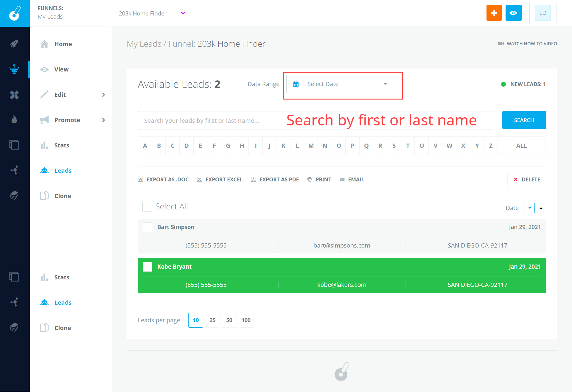Image resolution: width=572 pixels, height=392 pixels.
Task: Click the Edit pencil icon
Action: point(44,94)
